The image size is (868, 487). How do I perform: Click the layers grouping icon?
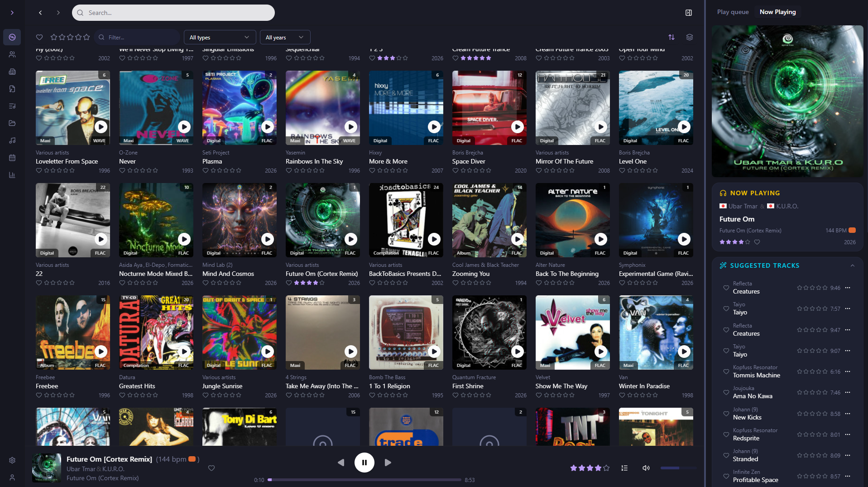pos(690,37)
